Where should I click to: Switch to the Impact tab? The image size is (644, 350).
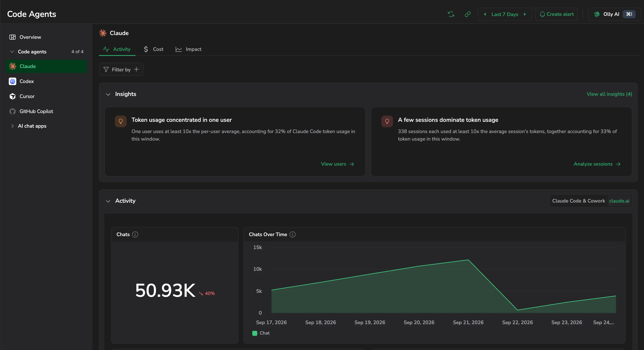pyautogui.click(x=189, y=49)
